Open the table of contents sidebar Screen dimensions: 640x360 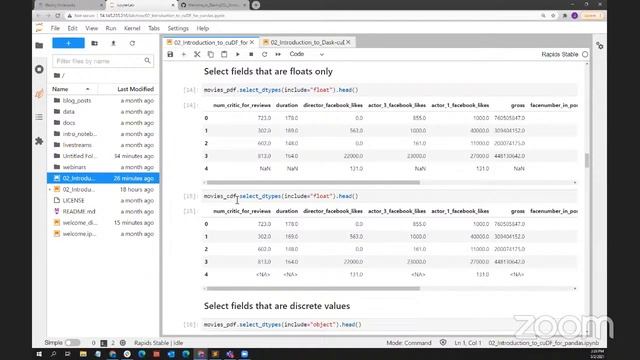point(39,117)
